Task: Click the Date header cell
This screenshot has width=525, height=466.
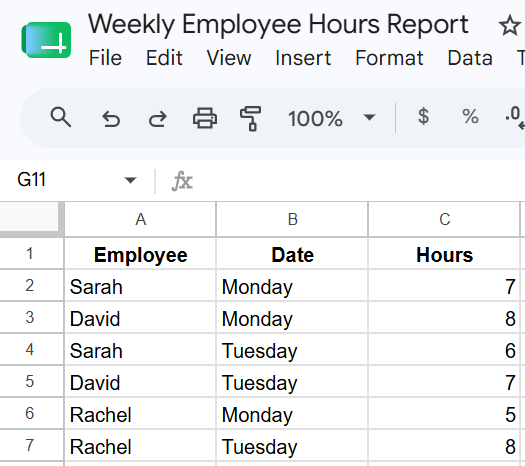Action: coord(292,253)
